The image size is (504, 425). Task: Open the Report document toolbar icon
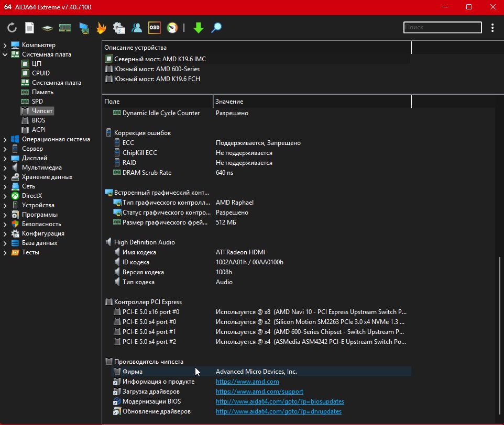[x=29, y=28]
